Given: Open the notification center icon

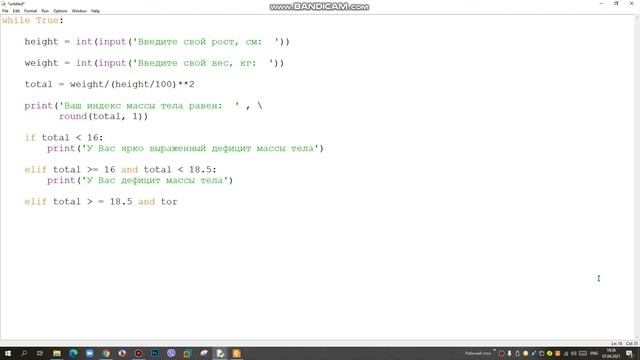Looking at the screenshot, I should 629,353.
